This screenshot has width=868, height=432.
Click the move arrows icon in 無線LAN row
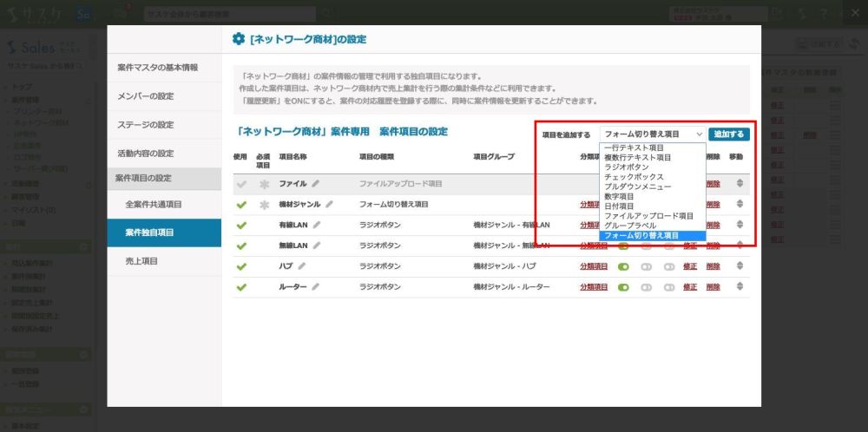pos(740,245)
